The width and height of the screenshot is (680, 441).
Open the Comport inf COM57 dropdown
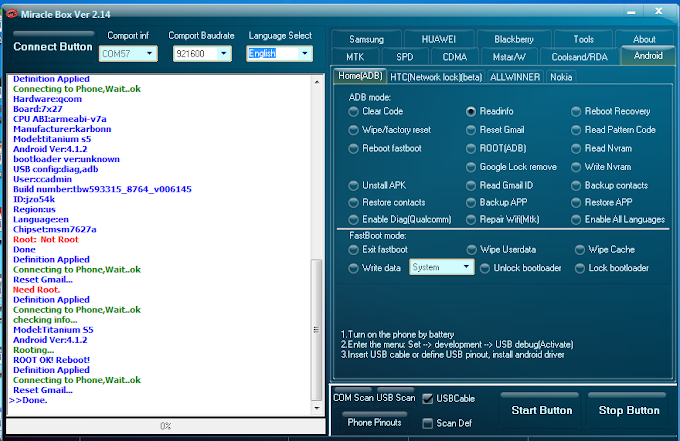128,54
